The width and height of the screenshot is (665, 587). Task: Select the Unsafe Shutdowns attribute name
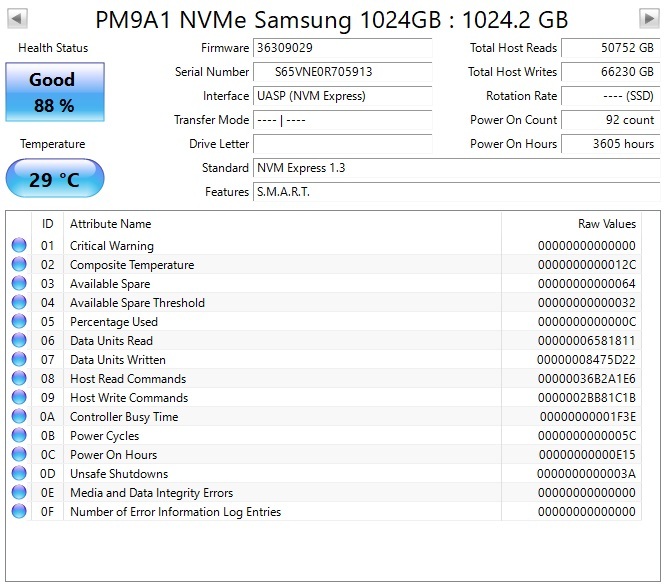pyautogui.click(x=119, y=474)
